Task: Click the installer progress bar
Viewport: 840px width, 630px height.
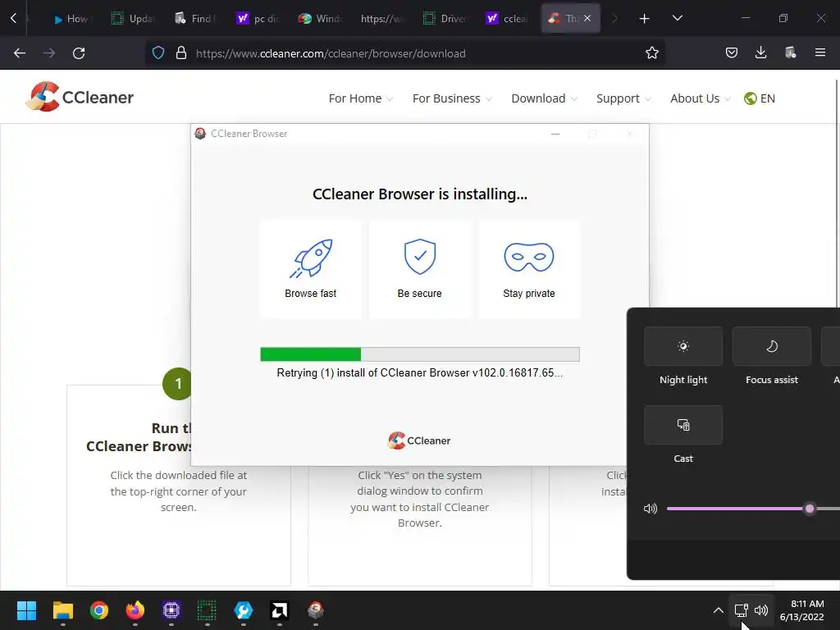Action: pos(419,354)
